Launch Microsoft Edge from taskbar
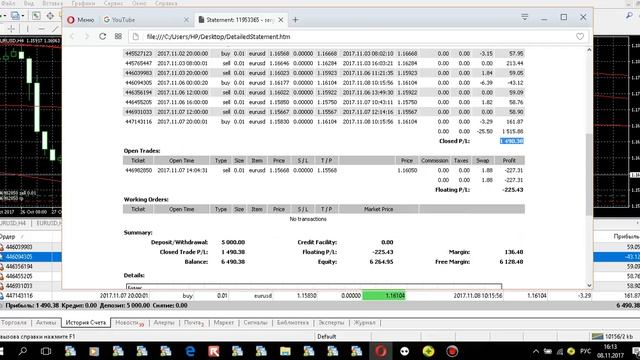This screenshot has width=640, height=360. pos(190,351)
